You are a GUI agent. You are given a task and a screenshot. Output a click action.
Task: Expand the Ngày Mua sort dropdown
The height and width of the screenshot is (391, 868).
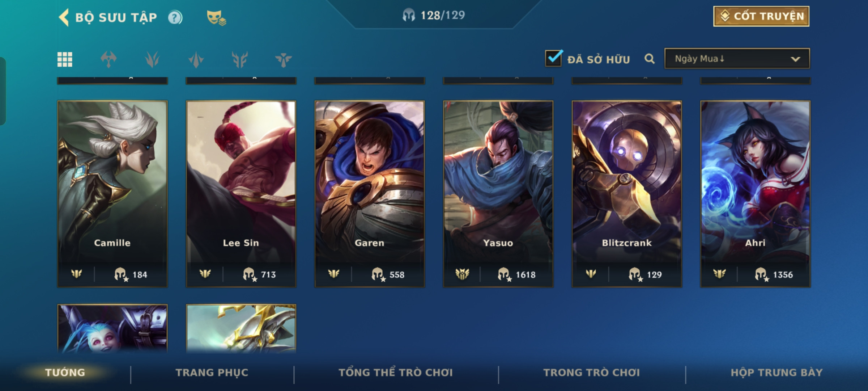point(737,59)
